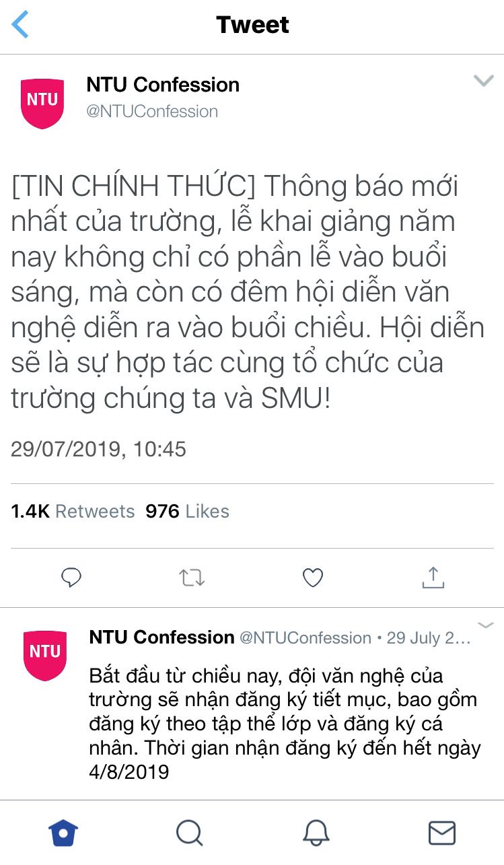Retweet the NTU Confession tweet

click(x=192, y=578)
